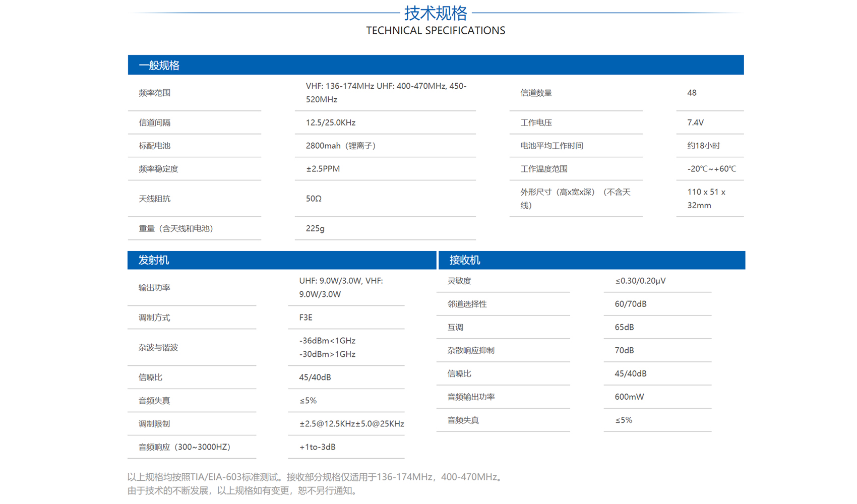The image size is (857, 504).
Task: Click the 225g weight value
Action: point(315,228)
